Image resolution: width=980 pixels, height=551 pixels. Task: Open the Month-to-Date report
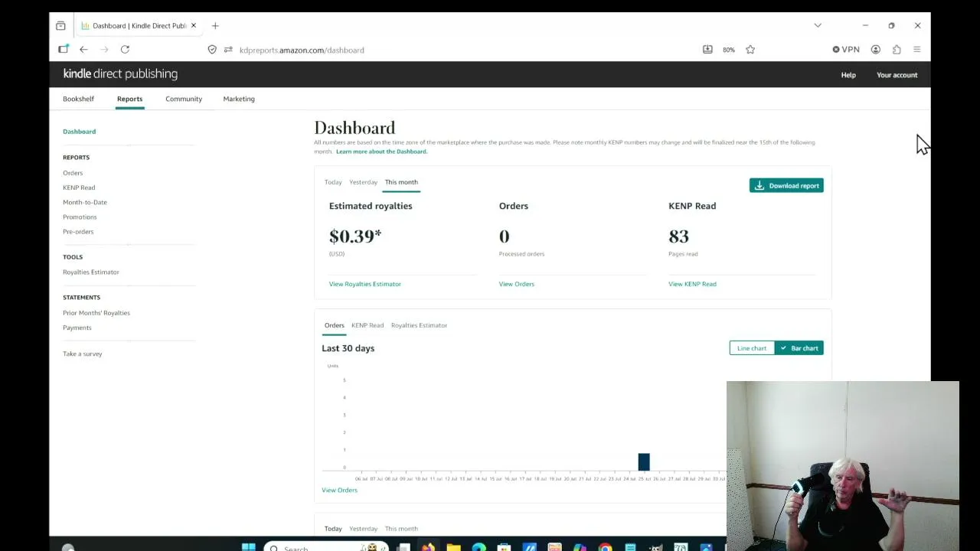[x=85, y=202]
